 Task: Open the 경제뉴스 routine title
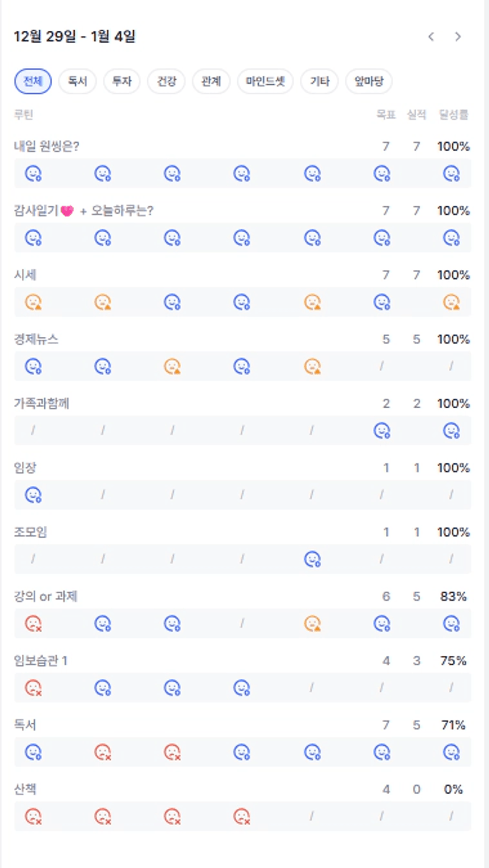click(36, 340)
